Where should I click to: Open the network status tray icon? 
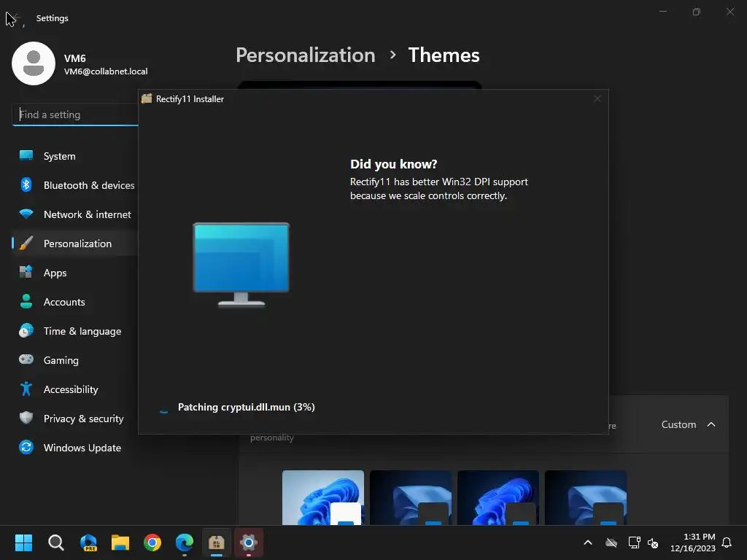point(634,542)
